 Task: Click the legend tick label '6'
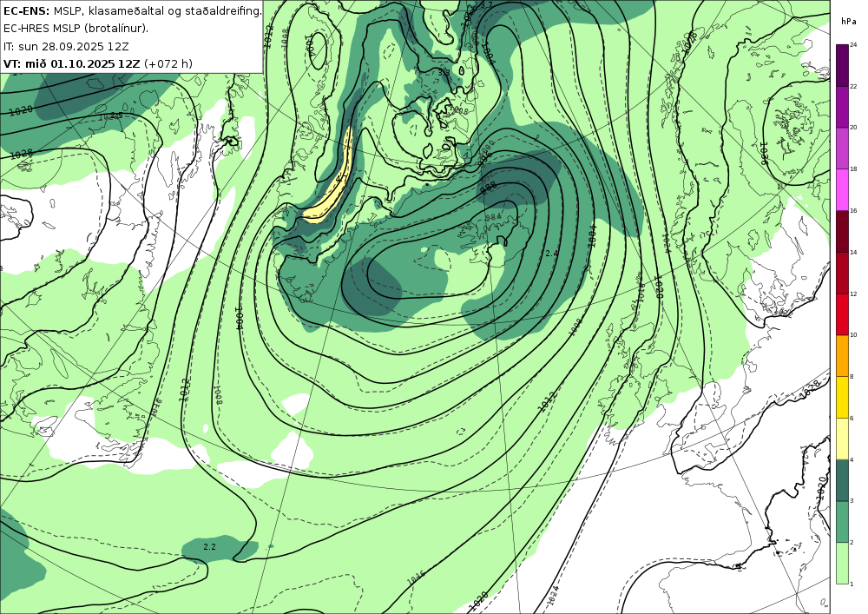coord(852,418)
